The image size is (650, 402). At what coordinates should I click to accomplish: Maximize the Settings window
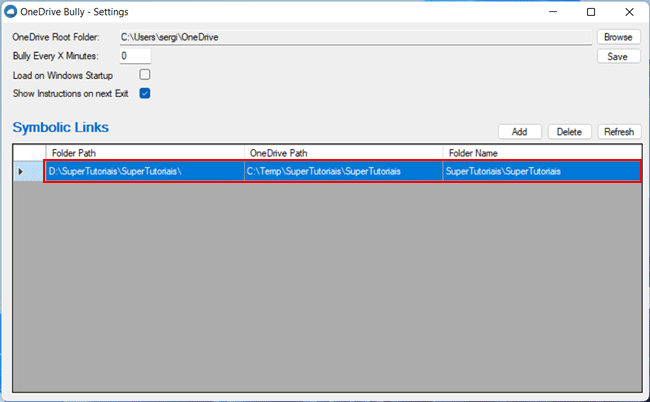pos(591,12)
